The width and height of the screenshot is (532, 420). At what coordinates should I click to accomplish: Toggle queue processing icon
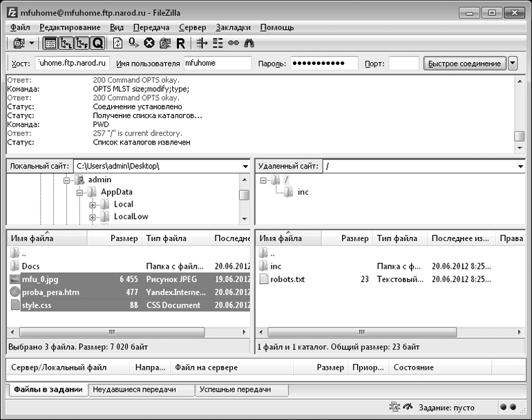click(x=133, y=43)
